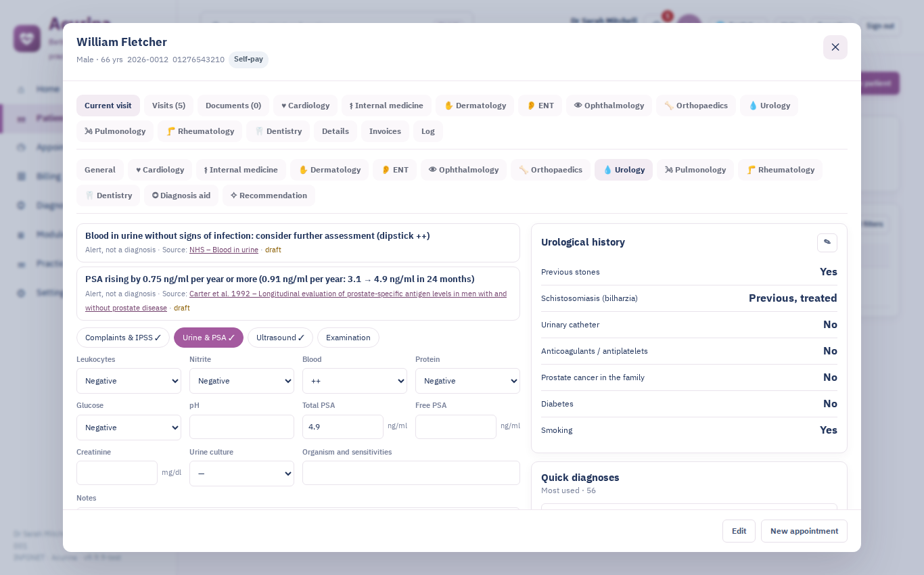Viewport: 924px width, 575px height.
Task: Open the Pulmonology tab in the top row
Action: click(115, 131)
